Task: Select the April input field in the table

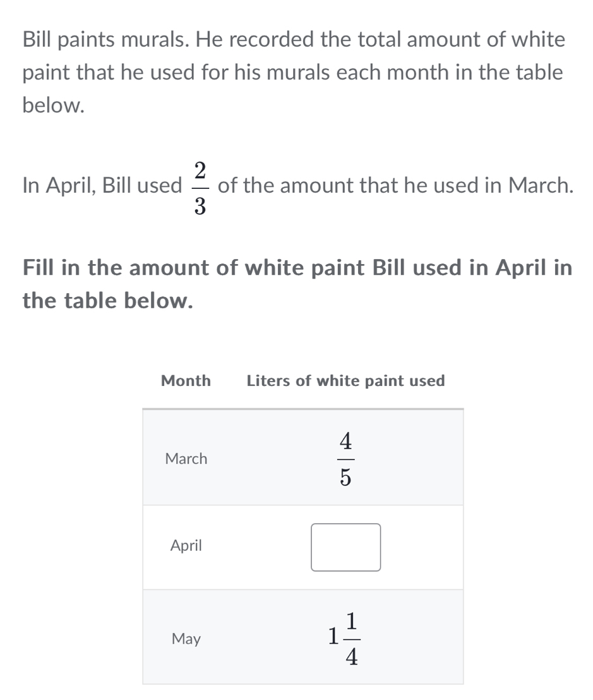Action: (345, 548)
